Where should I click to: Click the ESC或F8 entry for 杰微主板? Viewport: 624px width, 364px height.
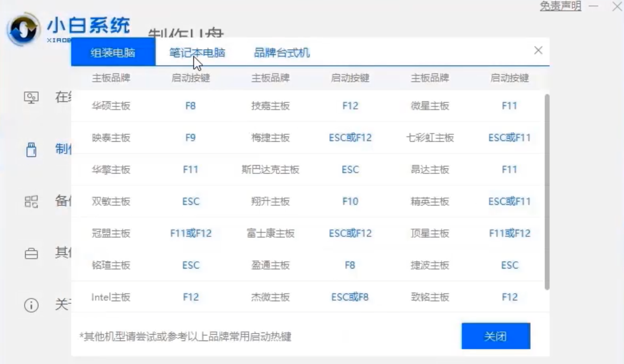(x=350, y=297)
